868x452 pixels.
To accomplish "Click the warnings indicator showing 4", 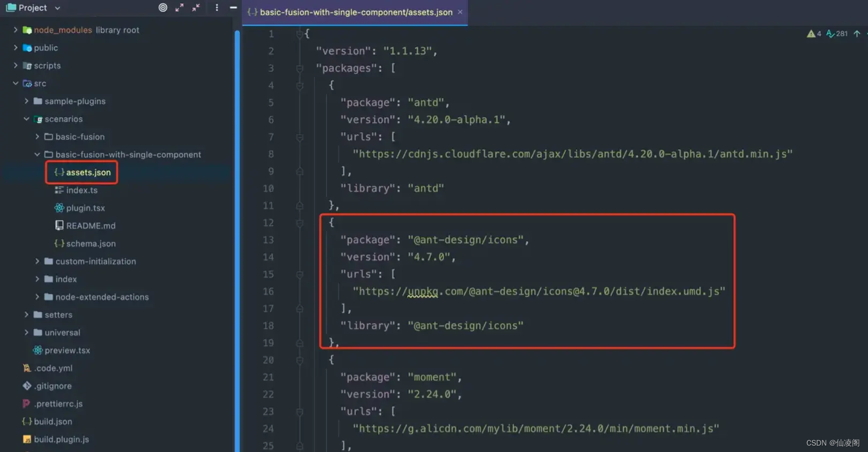I will (x=813, y=33).
